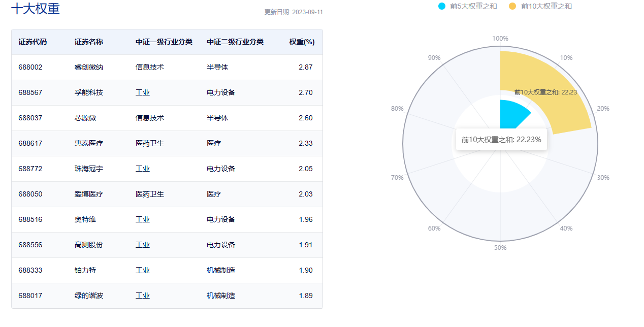
Task: Select security code 688556
Action: pyautogui.click(x=30, y=245)
